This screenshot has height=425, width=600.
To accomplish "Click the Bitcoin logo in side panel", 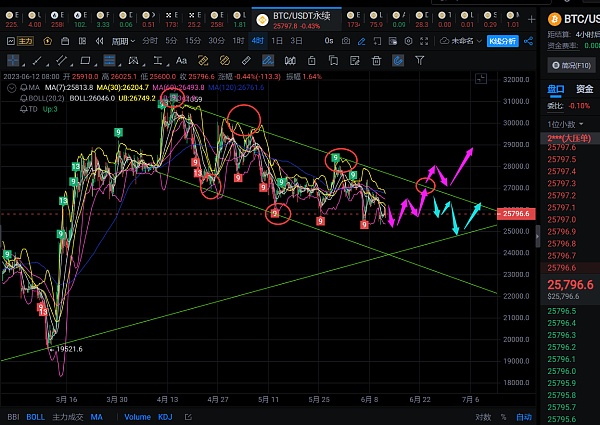I will click(x=551, y=18).
